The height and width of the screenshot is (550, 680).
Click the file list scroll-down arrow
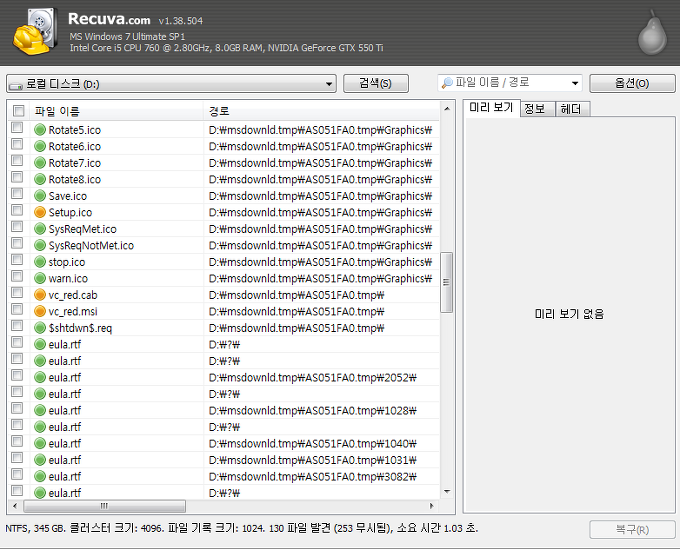[447, 492]
